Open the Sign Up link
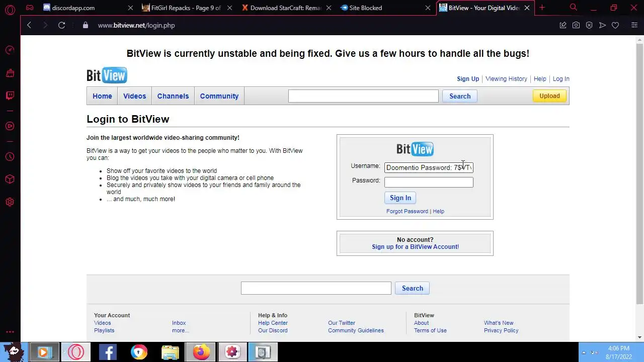Screen dimensions: 644x362 point(468,79)
